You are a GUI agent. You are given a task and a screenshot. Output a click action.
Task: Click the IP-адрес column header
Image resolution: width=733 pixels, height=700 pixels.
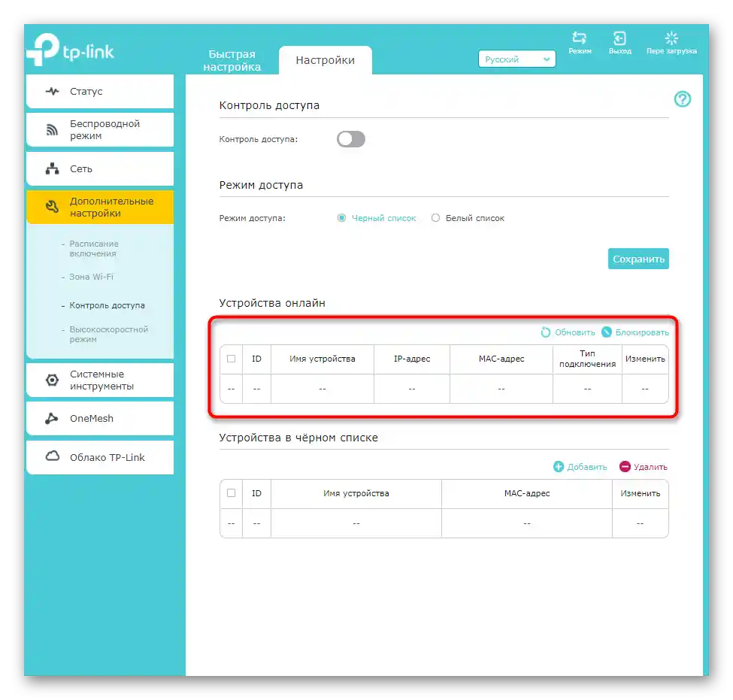click(x=412, y=359)
